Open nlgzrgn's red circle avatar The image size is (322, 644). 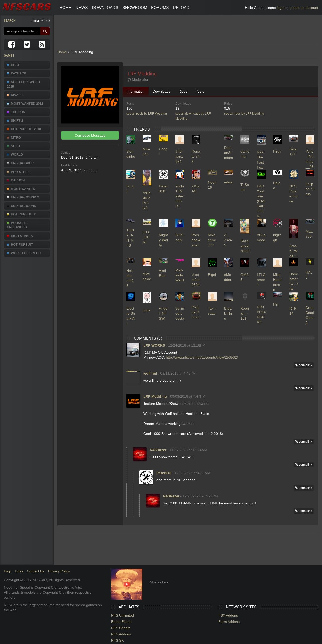[277, 223]
